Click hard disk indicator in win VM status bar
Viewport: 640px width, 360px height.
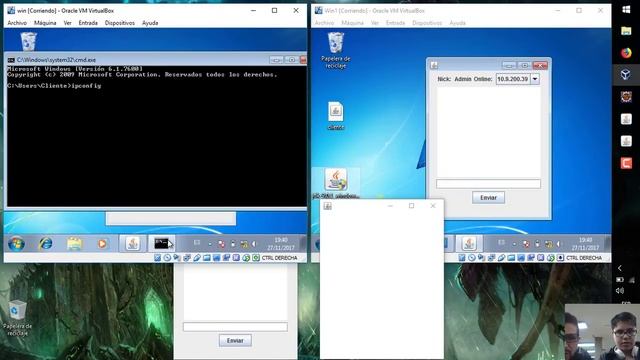pos(158,258)
